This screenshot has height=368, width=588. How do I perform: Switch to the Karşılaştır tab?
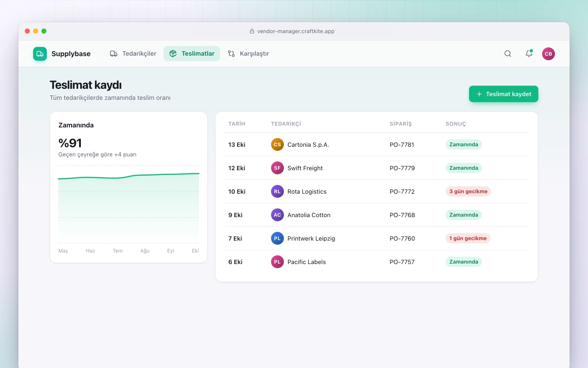(249, 54)
